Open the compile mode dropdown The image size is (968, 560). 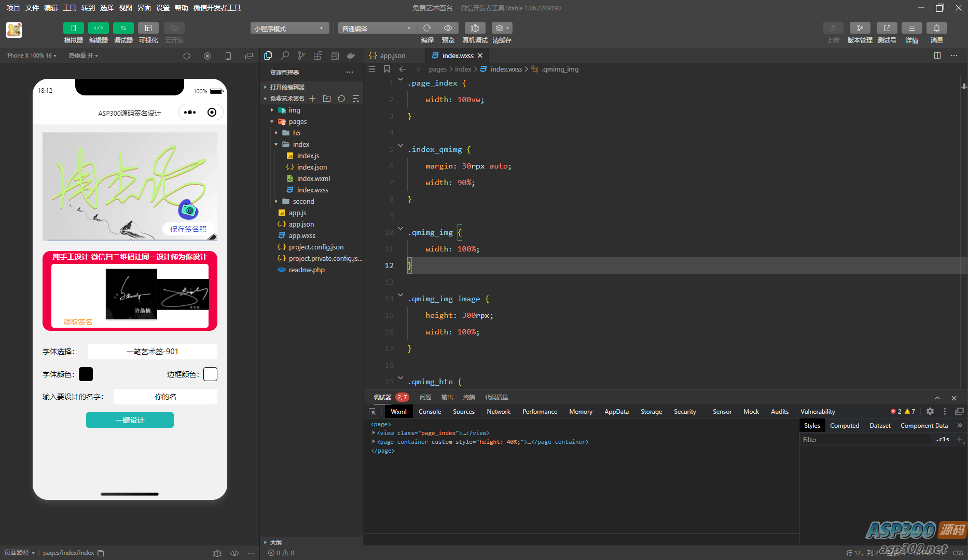(x=377, y=28)
